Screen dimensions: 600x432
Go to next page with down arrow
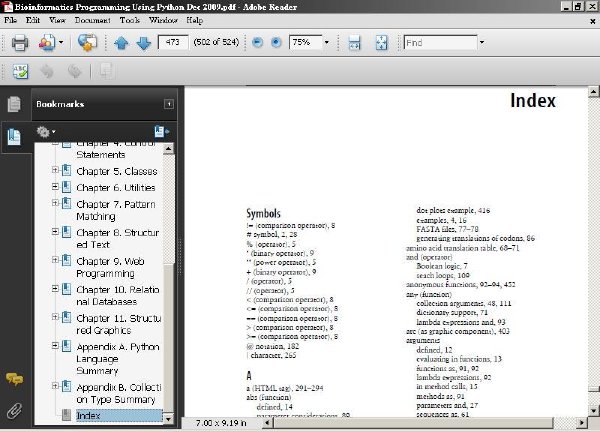click(x=143, y=43)
